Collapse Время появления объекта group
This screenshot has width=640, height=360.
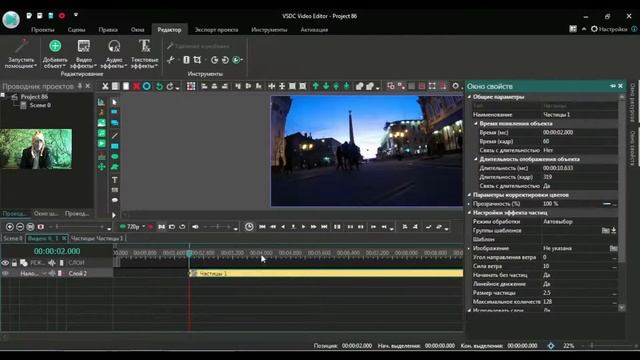[476, 124]
